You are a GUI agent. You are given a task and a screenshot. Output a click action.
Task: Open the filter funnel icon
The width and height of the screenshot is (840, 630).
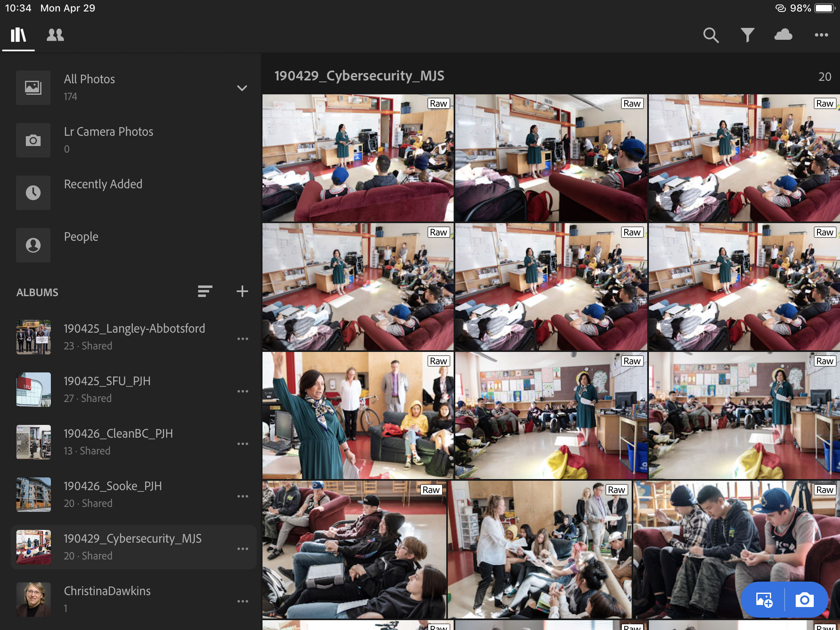point(747,35)
